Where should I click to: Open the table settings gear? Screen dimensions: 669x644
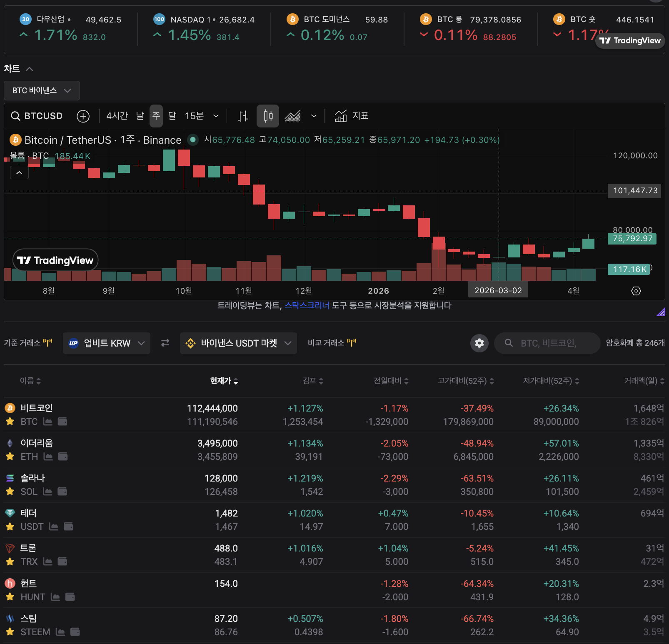point(479,343)
